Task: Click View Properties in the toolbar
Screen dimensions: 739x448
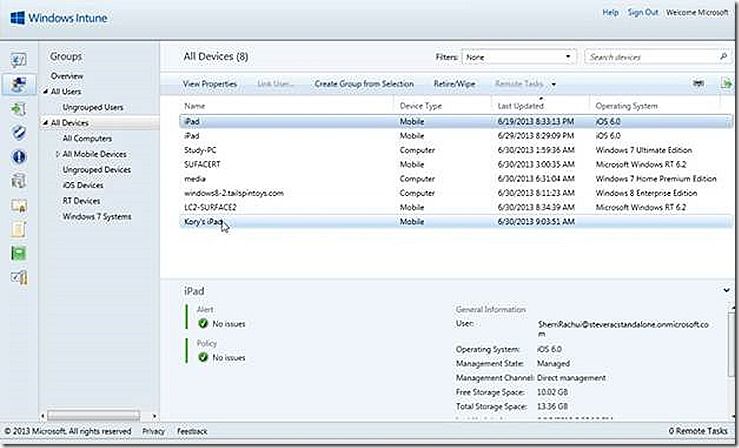Action: pyautogui.click(x=210, y=84)
